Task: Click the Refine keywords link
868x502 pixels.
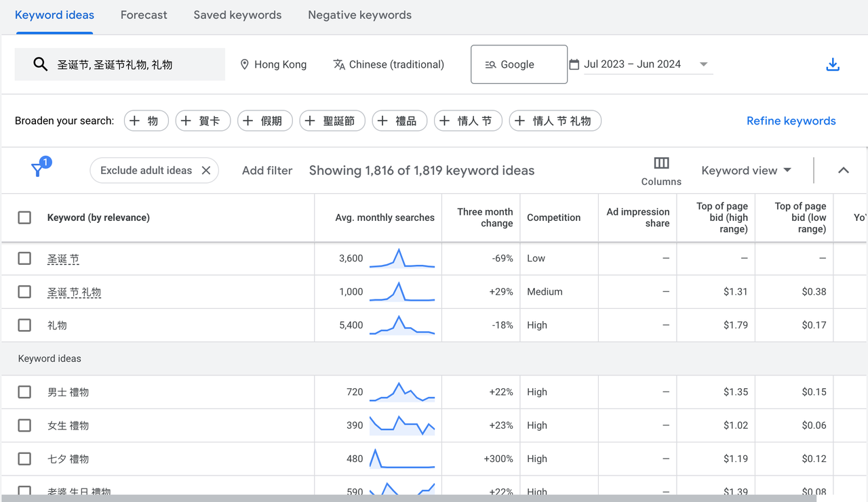Action: (791, 121)
